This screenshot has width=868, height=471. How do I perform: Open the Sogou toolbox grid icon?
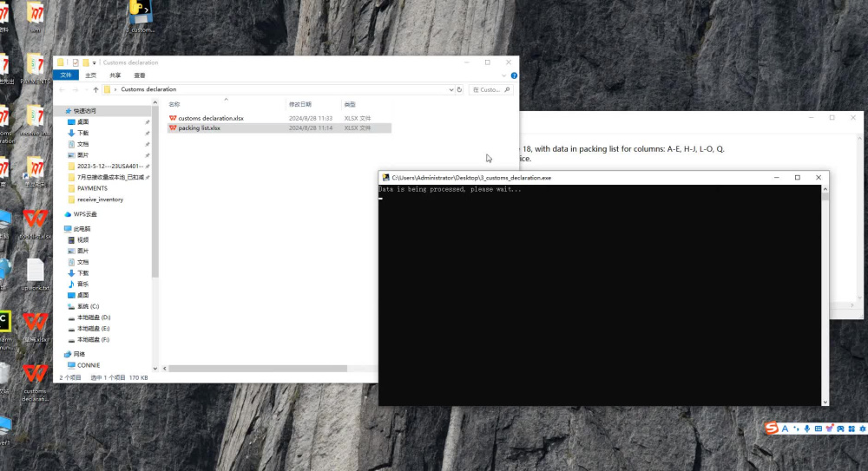pyautogui.click(x=852, y=428)
